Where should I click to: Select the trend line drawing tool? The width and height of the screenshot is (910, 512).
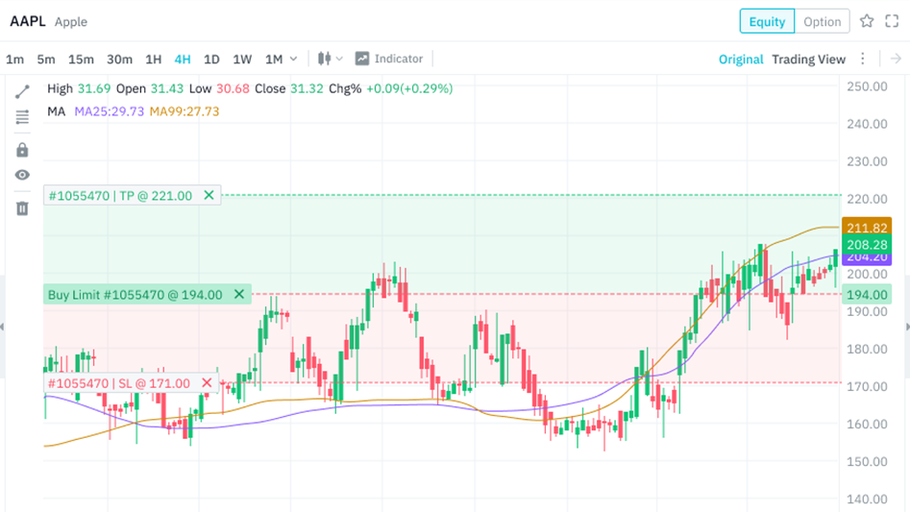(22, 91)
